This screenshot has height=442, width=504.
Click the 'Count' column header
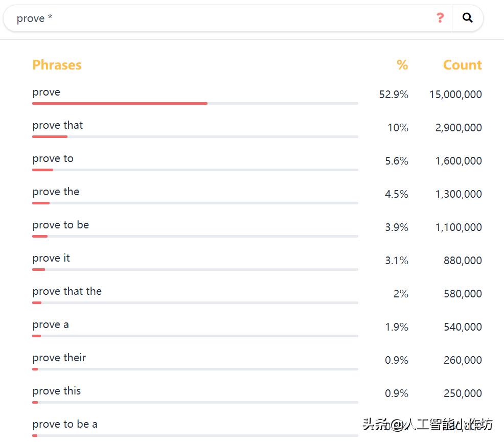tap(462, 65)
